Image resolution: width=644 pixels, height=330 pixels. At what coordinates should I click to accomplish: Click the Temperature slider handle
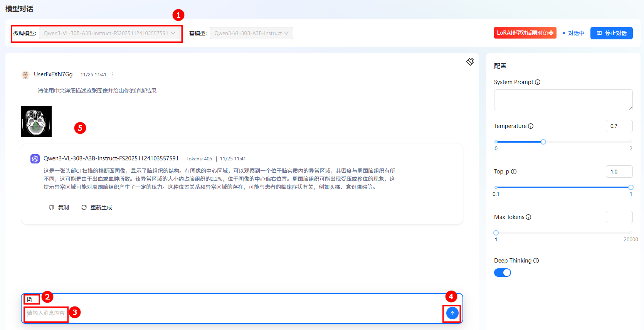point(543,142)
